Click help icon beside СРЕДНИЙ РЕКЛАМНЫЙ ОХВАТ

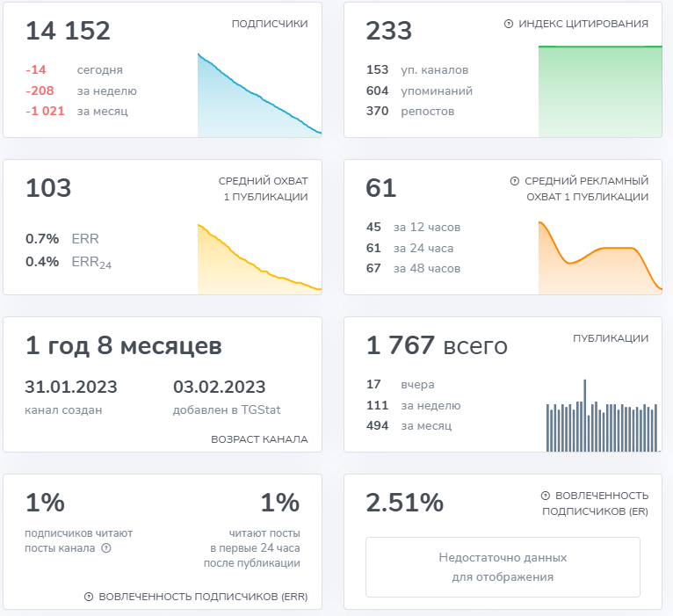tap(514, 181)
